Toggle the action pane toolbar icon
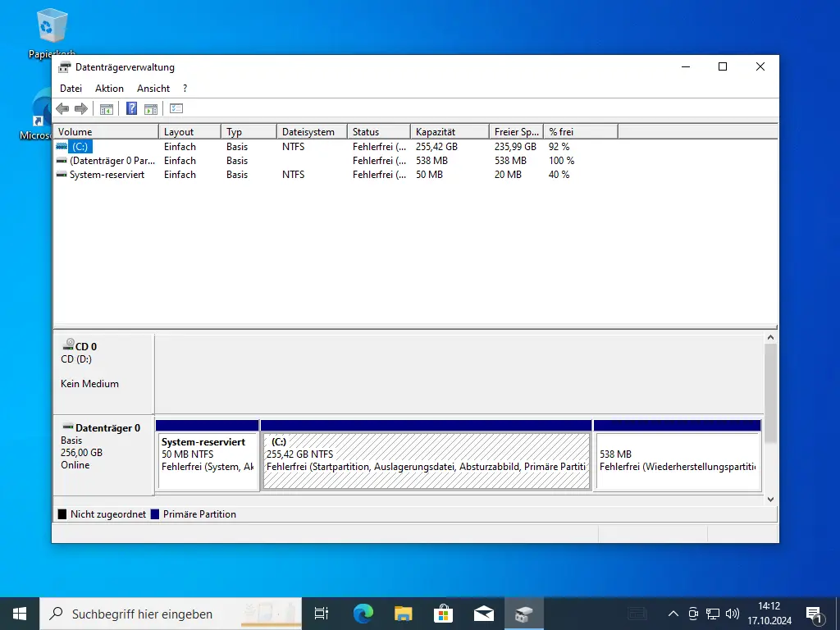 150,108
